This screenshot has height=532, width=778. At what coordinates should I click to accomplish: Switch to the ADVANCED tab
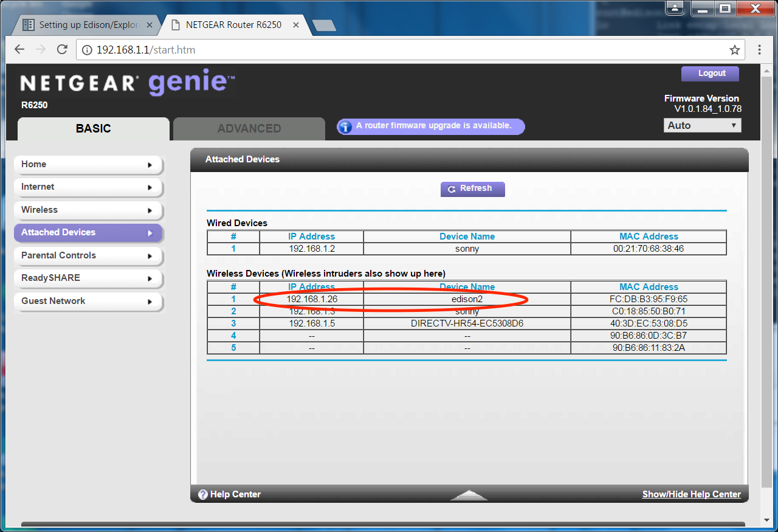coord(249,128)
